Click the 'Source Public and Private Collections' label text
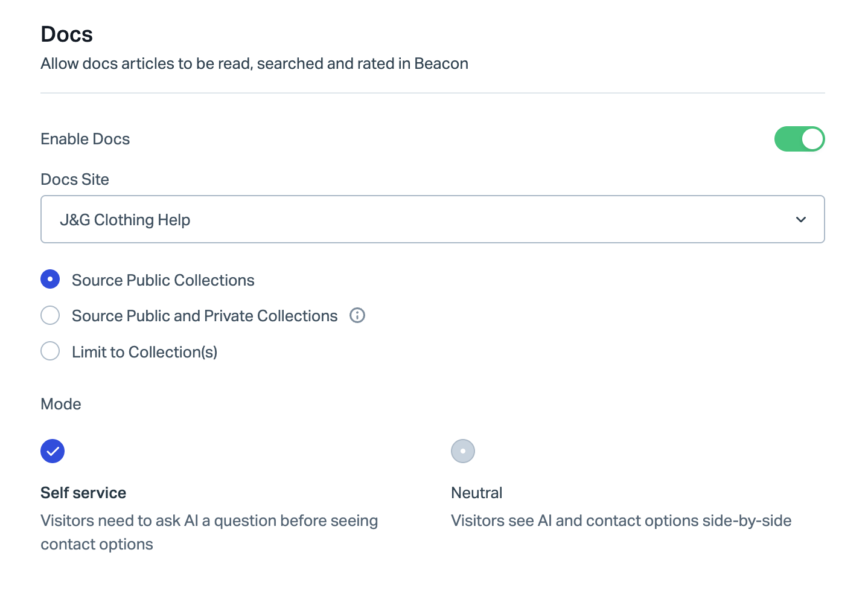The image size is (868, 599). [204, 316]
